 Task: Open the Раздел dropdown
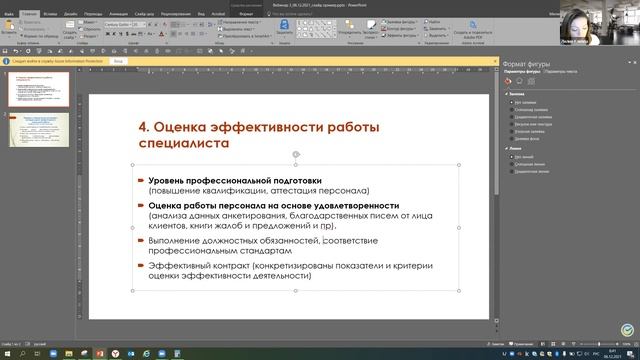(89, 36)
